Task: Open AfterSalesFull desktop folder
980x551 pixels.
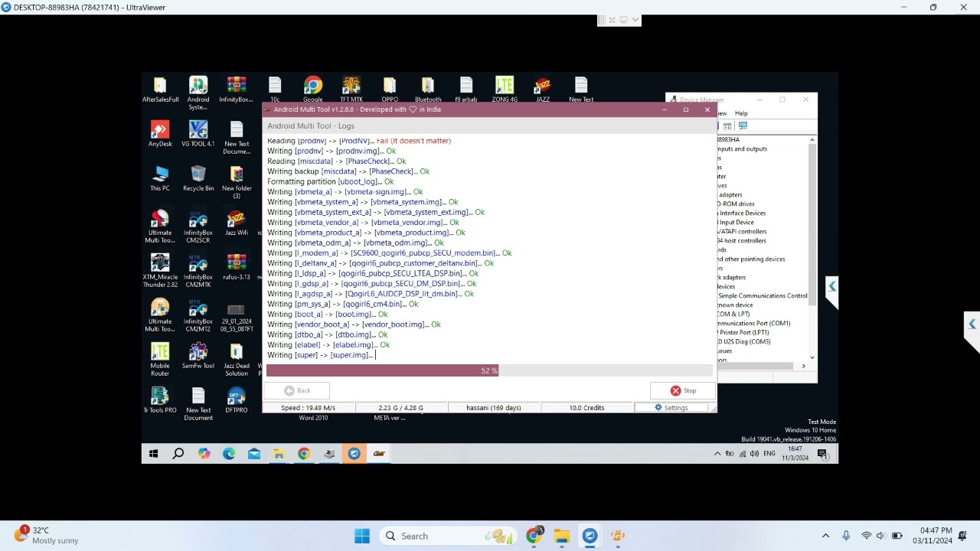Action: click(160, 90)
